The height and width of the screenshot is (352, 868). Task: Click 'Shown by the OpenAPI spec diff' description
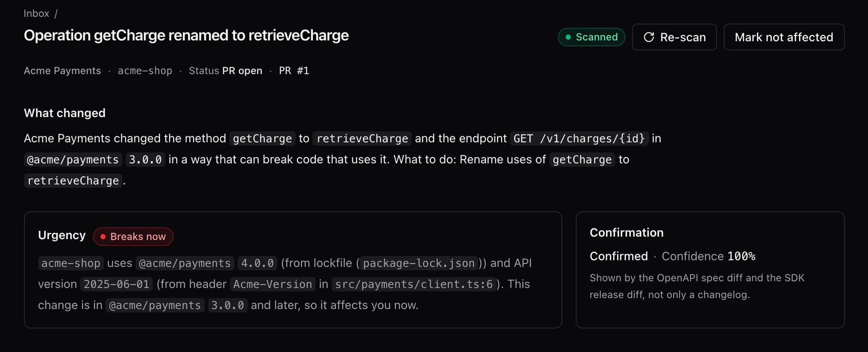(697, 286)
